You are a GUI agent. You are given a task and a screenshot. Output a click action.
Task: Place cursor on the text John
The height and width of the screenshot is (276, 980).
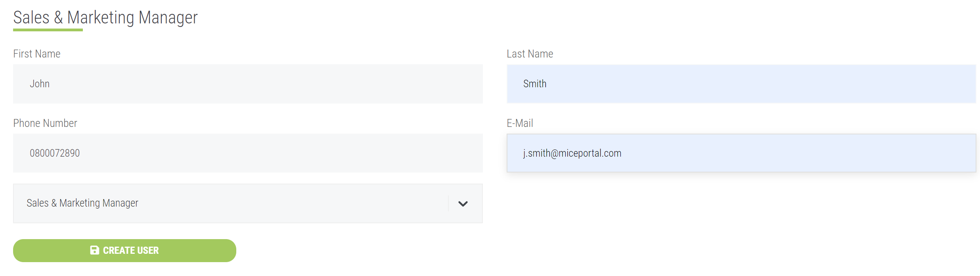pos(40,84)
